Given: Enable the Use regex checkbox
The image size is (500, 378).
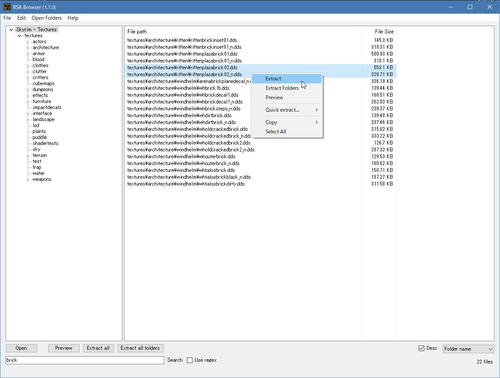Looking at the screenshot, I should pos(190,360).
